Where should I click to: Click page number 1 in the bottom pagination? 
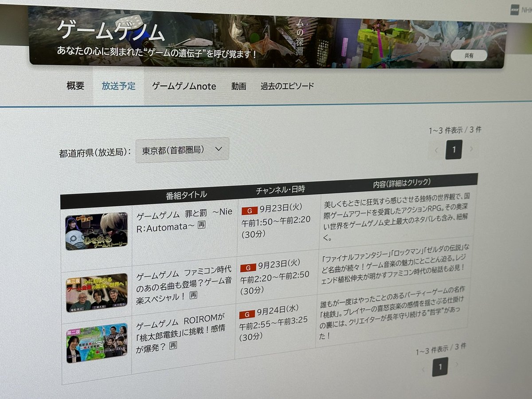tap(439, 368)
